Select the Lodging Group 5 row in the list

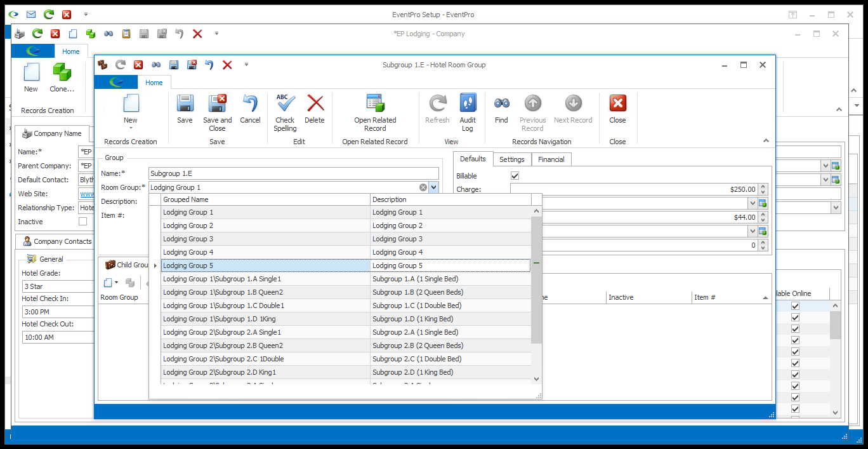pos(346,265)
